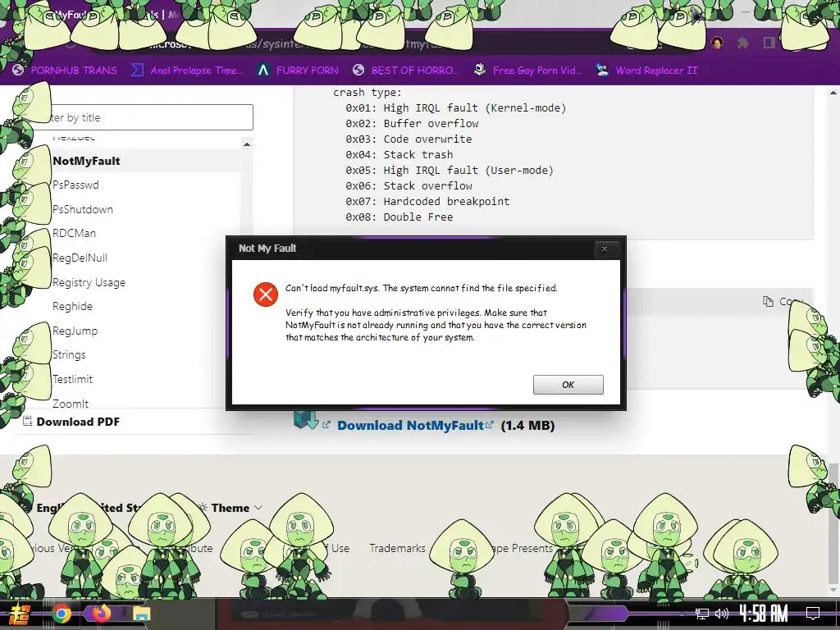
Task: Click the network icon in system tray
Action: click(702, 614)
